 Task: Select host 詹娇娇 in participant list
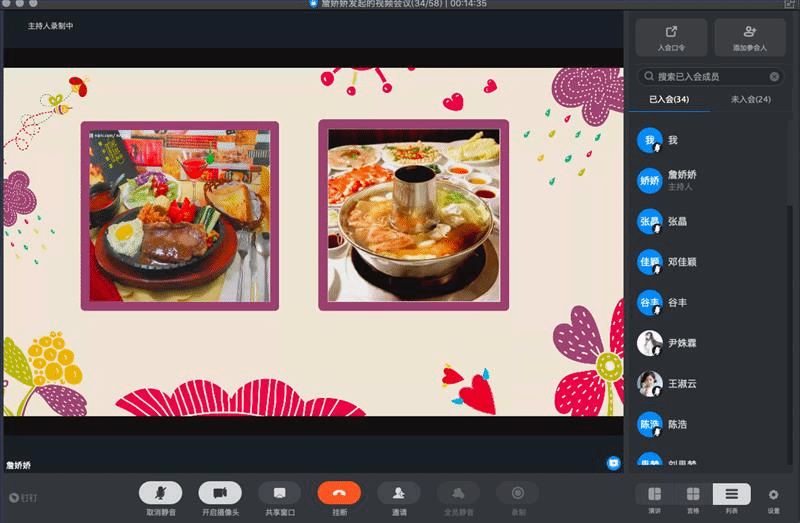682,180
